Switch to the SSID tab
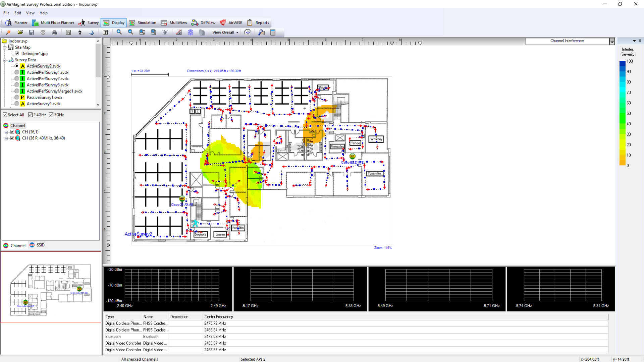The height and width of the screenshot is (362, 644). 37,245
